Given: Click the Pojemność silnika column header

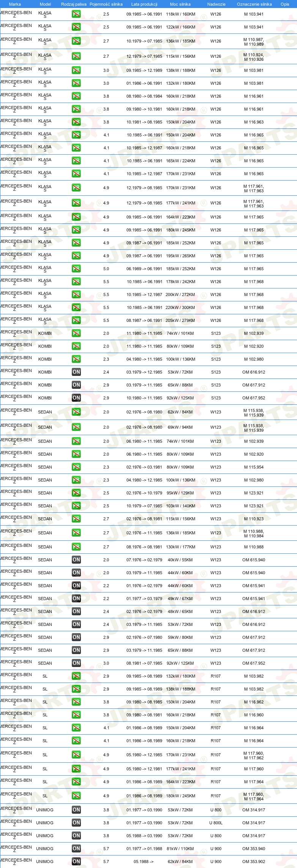Looking at the screenshot, I should pos(106,4).
